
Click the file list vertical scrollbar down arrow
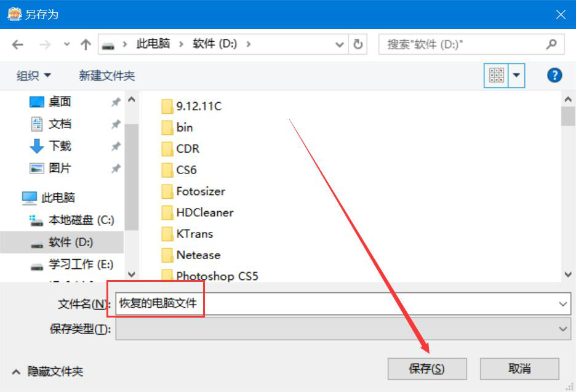pos(568,274)
